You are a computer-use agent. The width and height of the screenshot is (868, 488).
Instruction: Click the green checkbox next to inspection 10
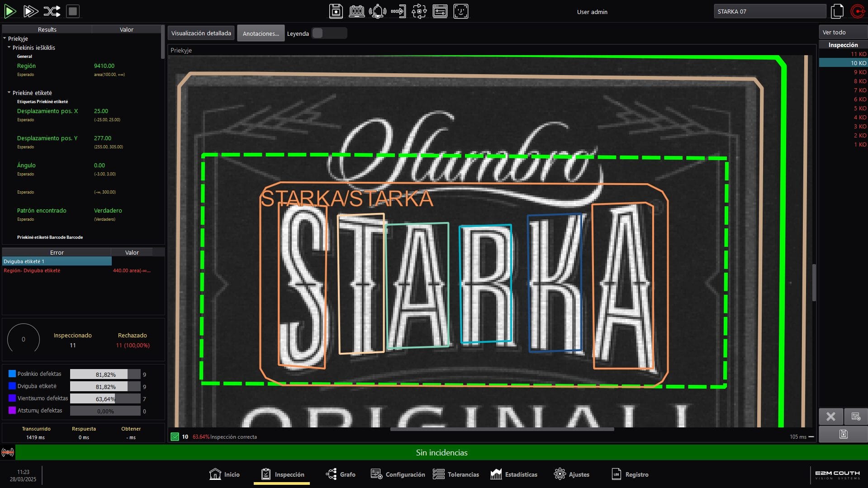click(175, 437)
